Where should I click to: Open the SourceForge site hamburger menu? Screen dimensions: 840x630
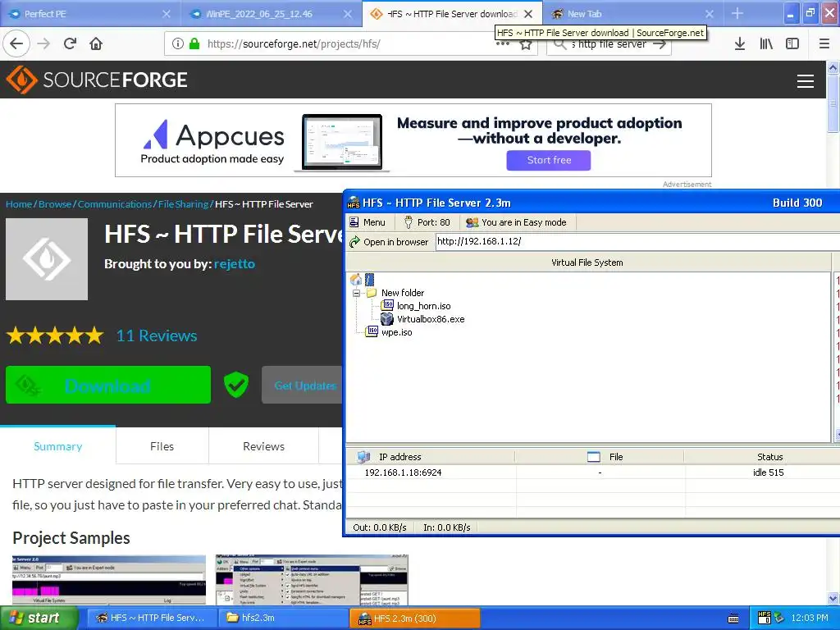coord(806,81)
